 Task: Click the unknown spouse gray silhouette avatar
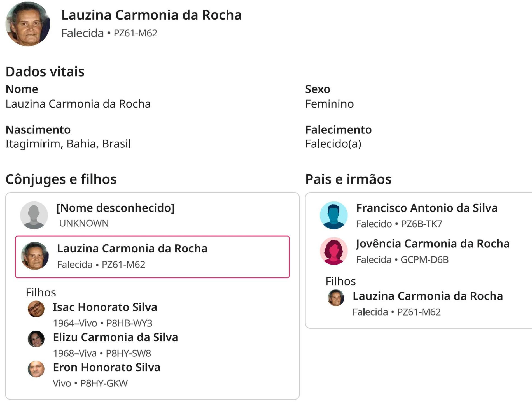34,215
